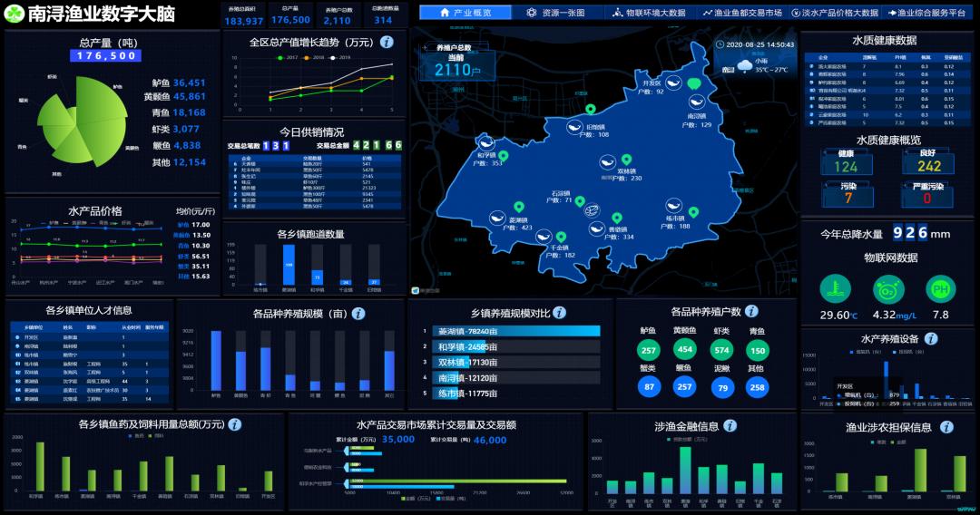
Task: Click the fish icon at 双林镇
Action: [607, 163]
